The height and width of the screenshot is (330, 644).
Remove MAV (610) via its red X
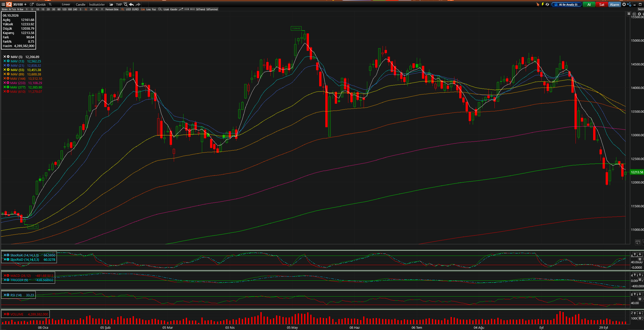(5, 92)
